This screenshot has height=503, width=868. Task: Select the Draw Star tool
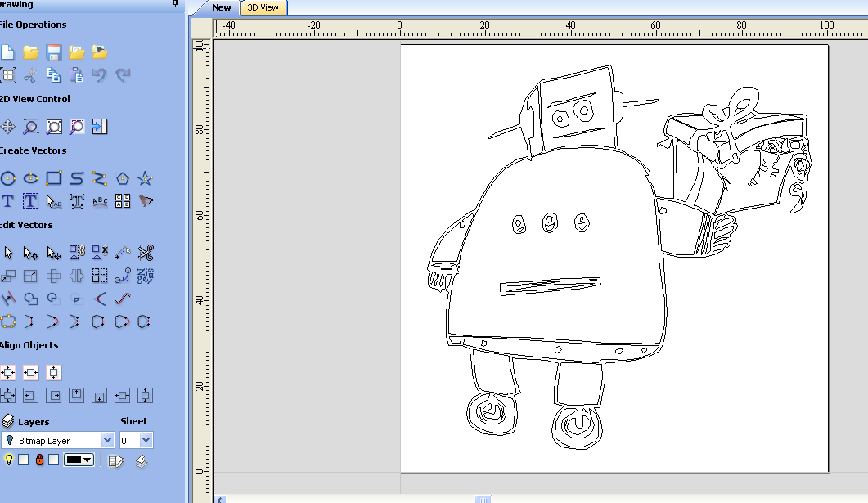(145, 178)
